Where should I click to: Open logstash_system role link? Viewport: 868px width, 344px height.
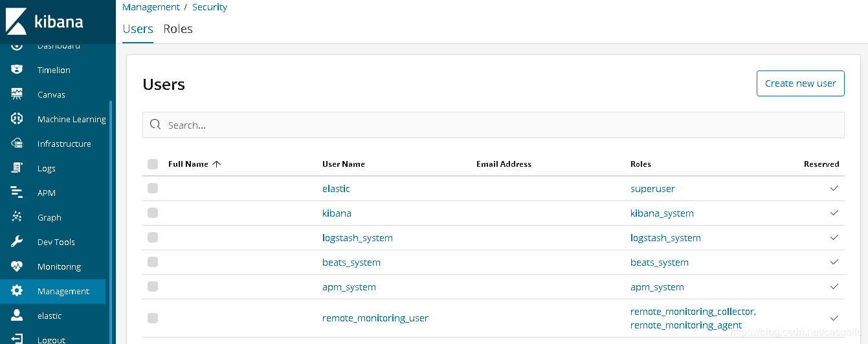pos(665,238)
